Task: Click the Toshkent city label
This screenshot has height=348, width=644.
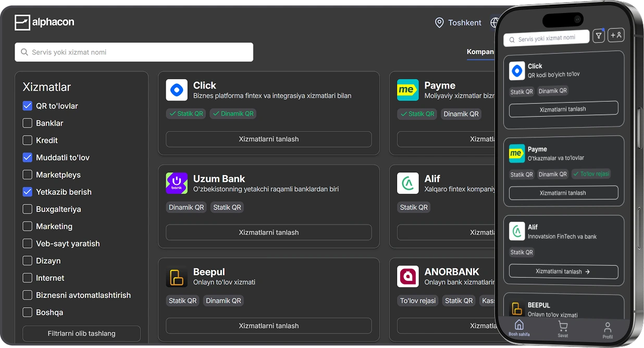Action: [465, 23]
